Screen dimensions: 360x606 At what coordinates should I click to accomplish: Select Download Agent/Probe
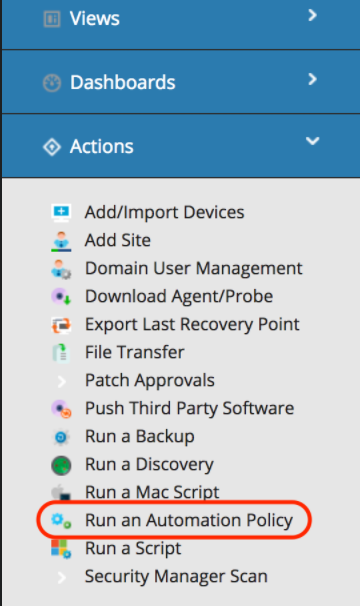[x=179, y=297]
